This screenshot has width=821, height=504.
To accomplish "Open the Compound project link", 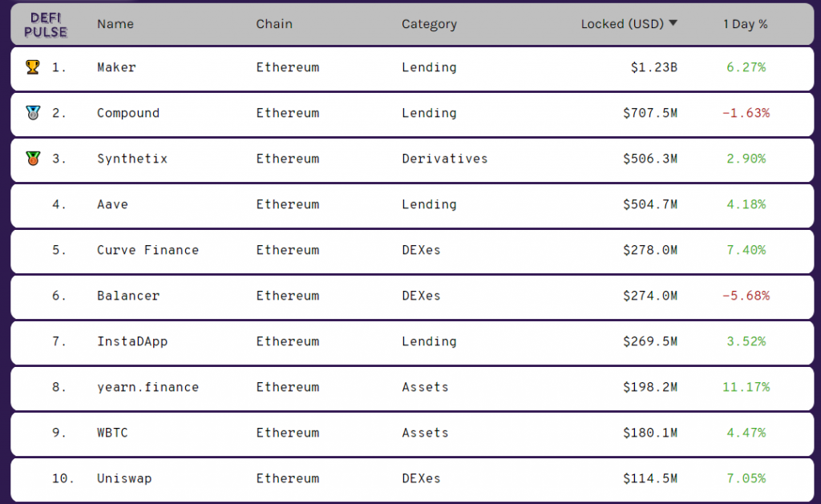I will pyautogui.click(x=128, y=113).
